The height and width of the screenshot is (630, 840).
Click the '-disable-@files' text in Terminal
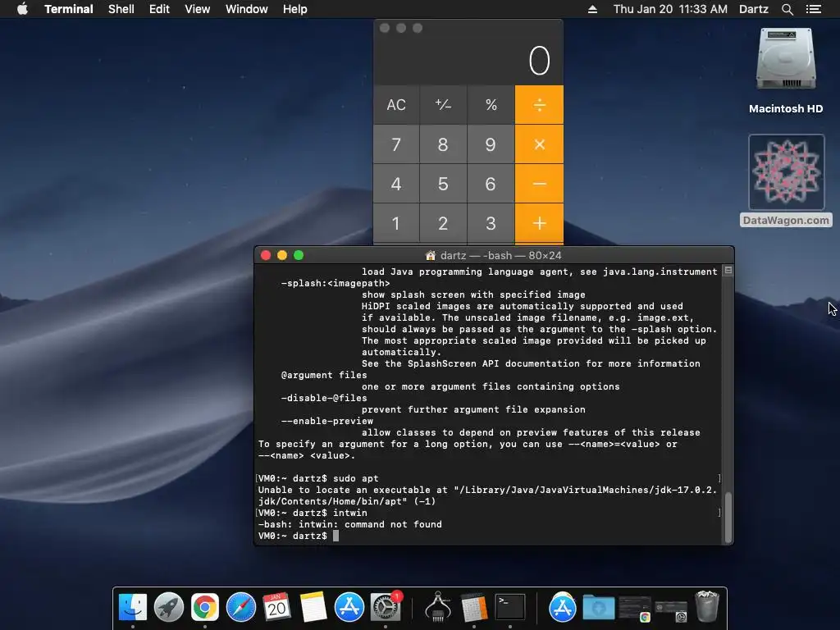324,398
